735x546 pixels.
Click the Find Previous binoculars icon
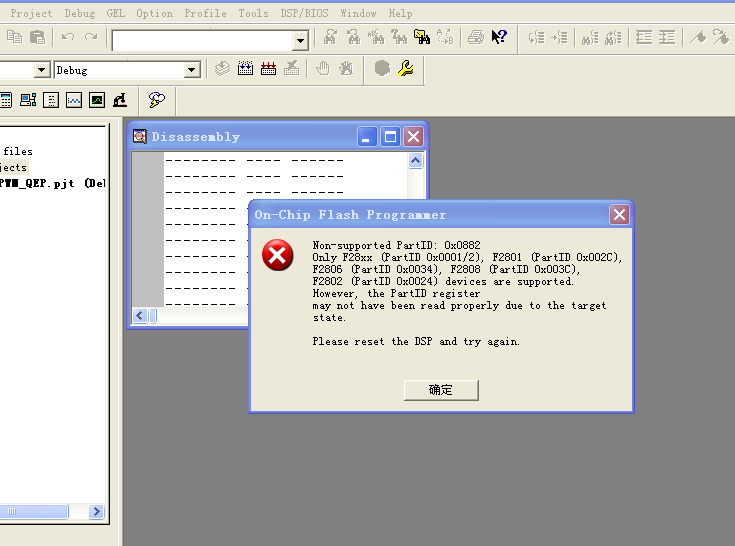[353, 37]
